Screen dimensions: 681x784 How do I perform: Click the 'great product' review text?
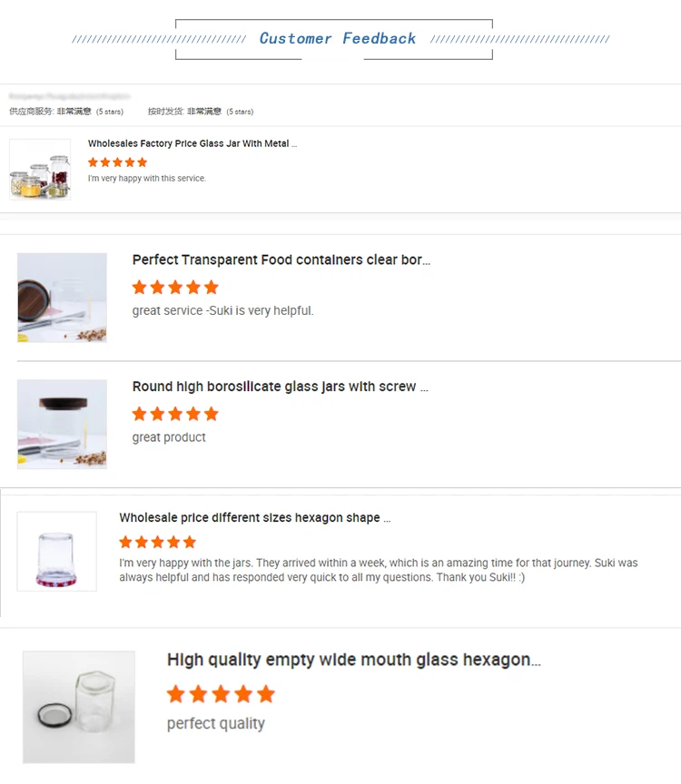coord(169,437)
